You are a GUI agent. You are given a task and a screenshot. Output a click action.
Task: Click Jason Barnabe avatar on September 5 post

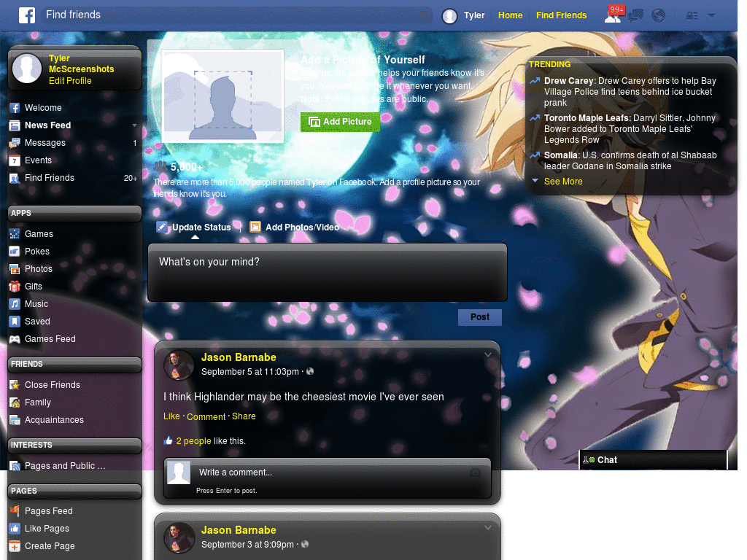point(179,365)
